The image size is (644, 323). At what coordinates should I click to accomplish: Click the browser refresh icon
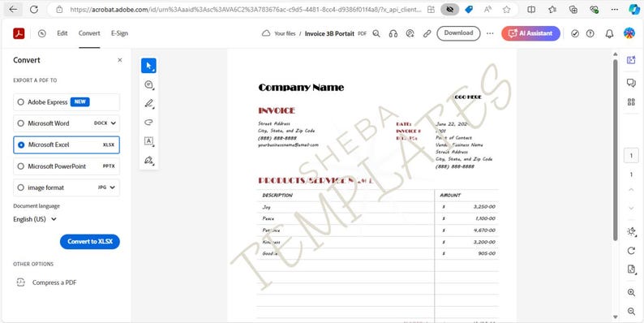[34, 10]
